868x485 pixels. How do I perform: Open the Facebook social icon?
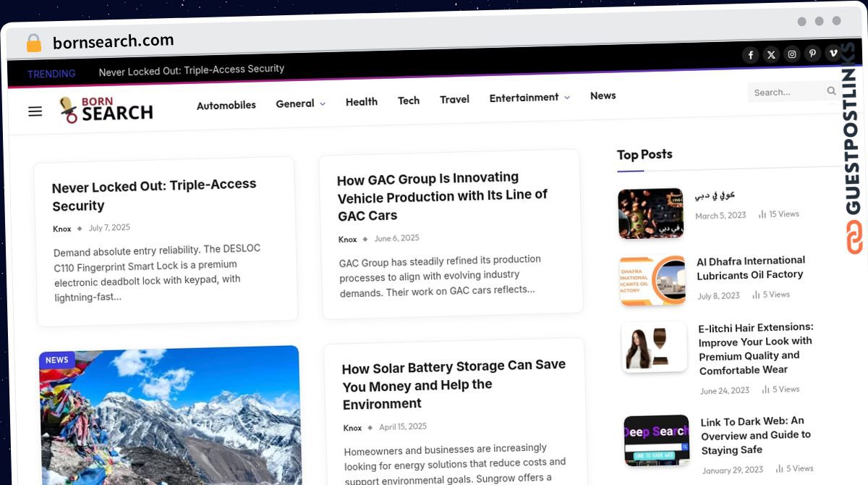[x=751, y=55]
